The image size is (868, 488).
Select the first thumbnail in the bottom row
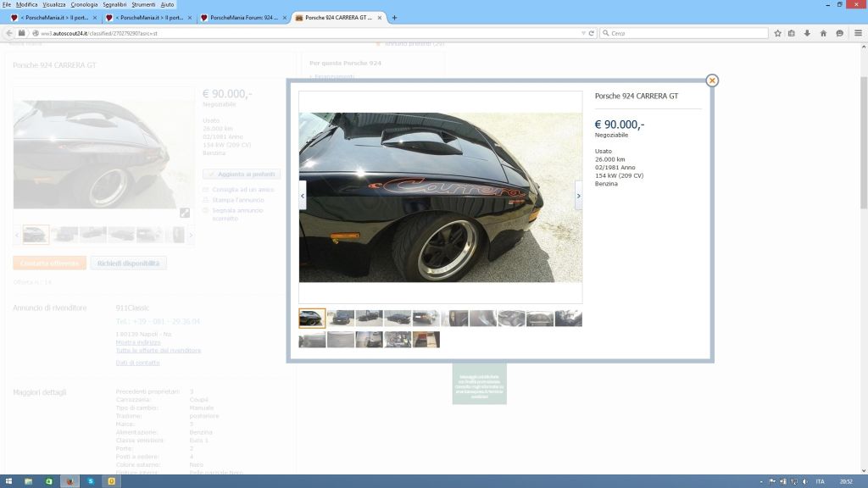[x=312, y=339]
